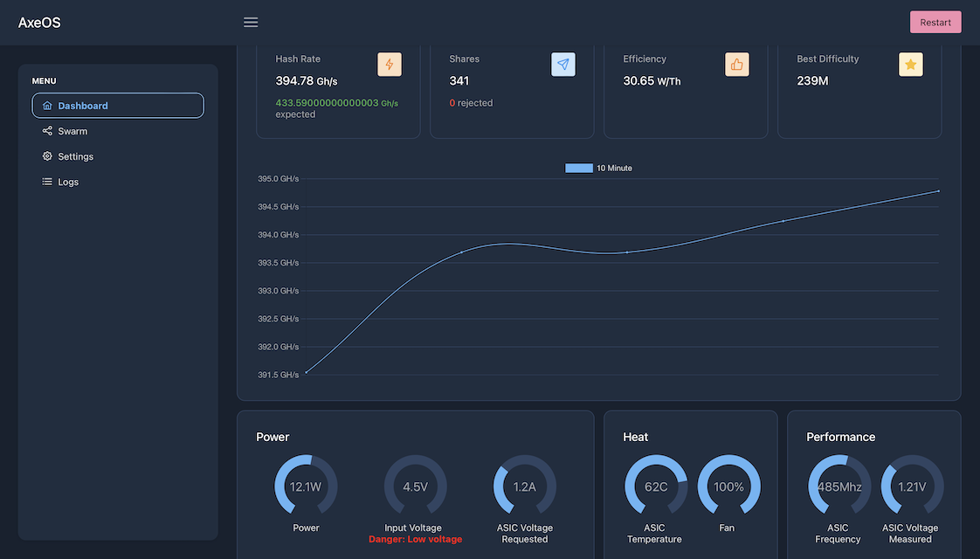Click the Settings gear icon
Image resolution: width=980 pixels, height=559 pixels.
pyautogui.click(x=47, y=156)
